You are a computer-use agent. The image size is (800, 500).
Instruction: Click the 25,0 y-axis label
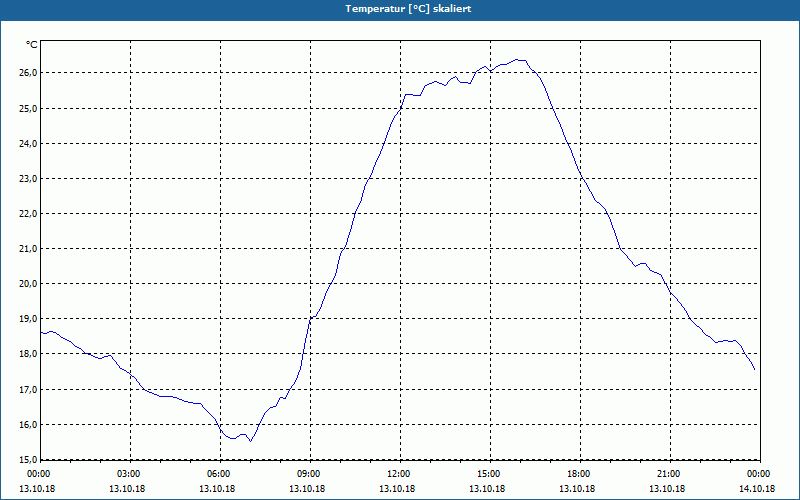click(x=28, y=108)
